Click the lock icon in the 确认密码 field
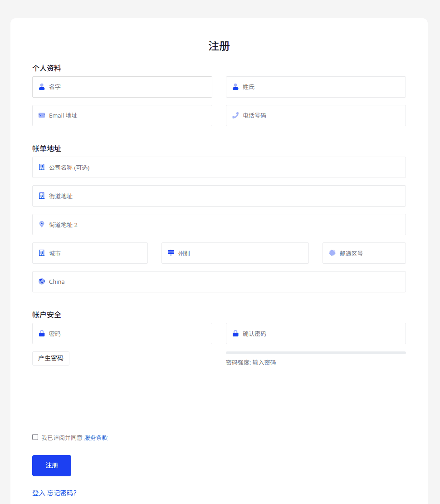The height and width of the screenshot is (504, 440). pyautogui.click(x=235, y=333)
